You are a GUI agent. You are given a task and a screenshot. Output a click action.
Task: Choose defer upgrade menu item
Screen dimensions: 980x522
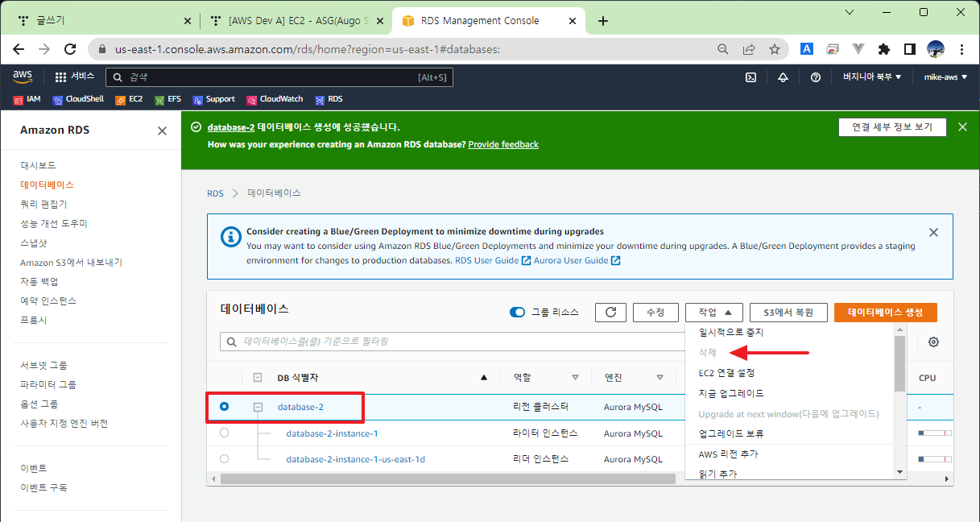pos(731,433)
